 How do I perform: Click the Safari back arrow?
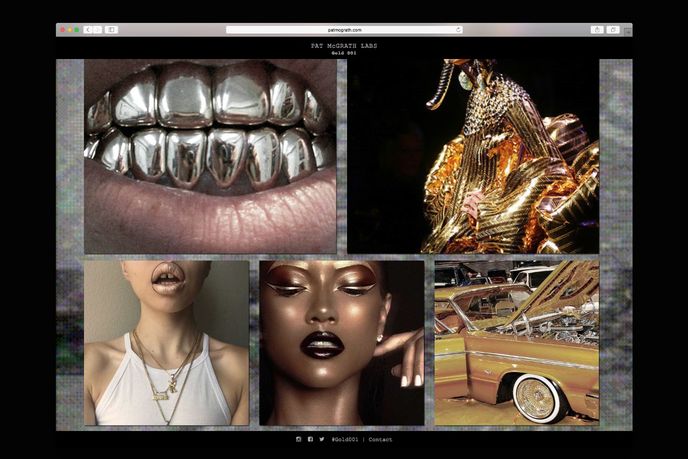(87, 30)
